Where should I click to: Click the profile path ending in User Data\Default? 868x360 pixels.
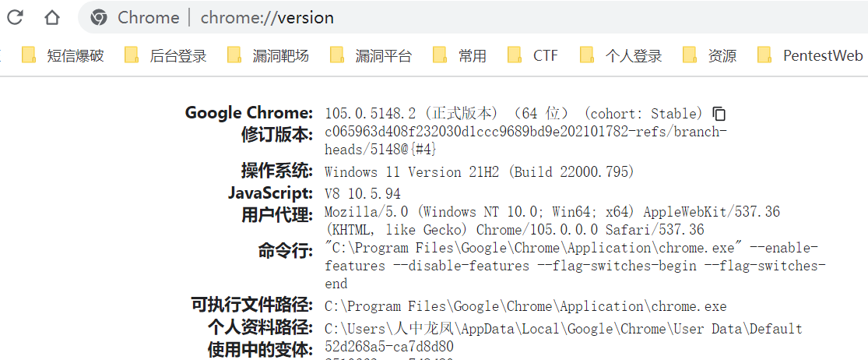[x=563, y=329]
